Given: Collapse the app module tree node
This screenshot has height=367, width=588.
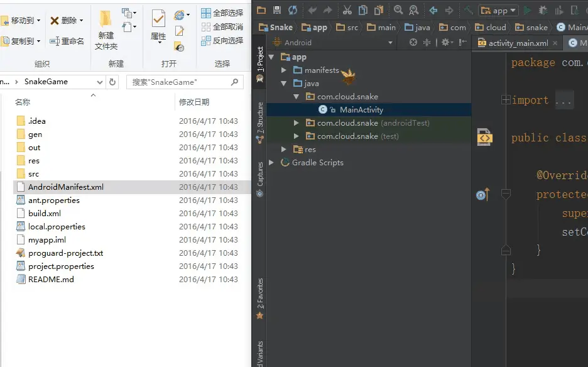Looking at the screenshot, I should [271, 57].
